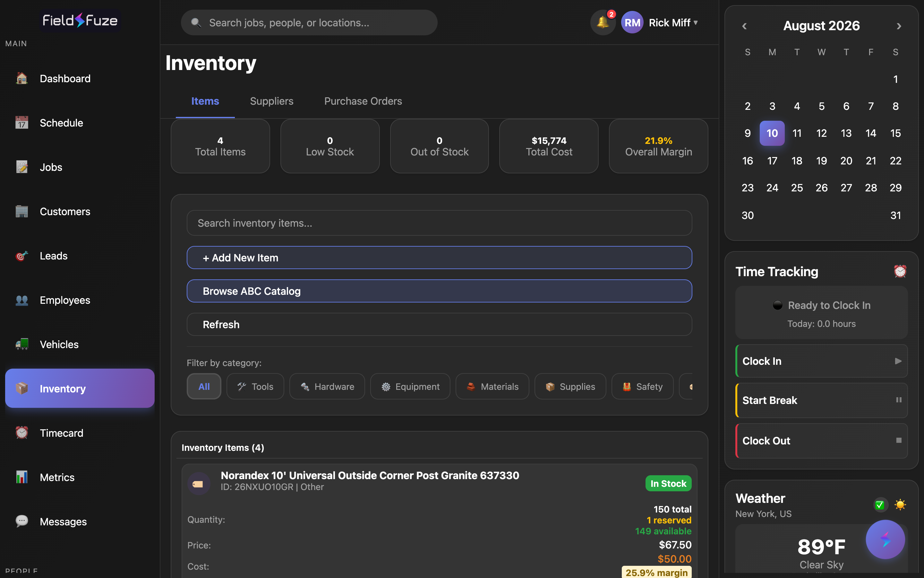Image resolution: width=924 pixels, height=578 pixels.
Task: Switch to the Purchase Orders tab
Action: tap(363, 101)
